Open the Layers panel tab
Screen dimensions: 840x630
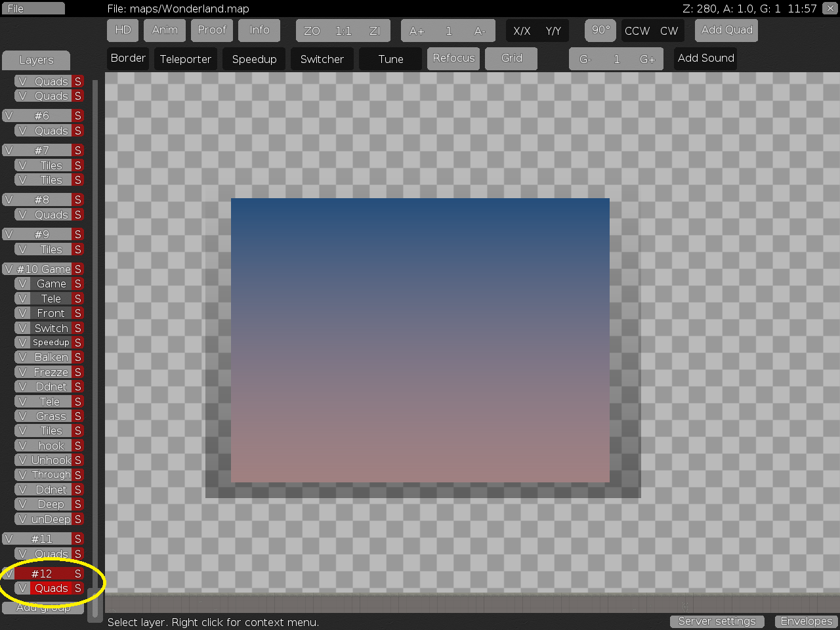click(x=36, y=60)
